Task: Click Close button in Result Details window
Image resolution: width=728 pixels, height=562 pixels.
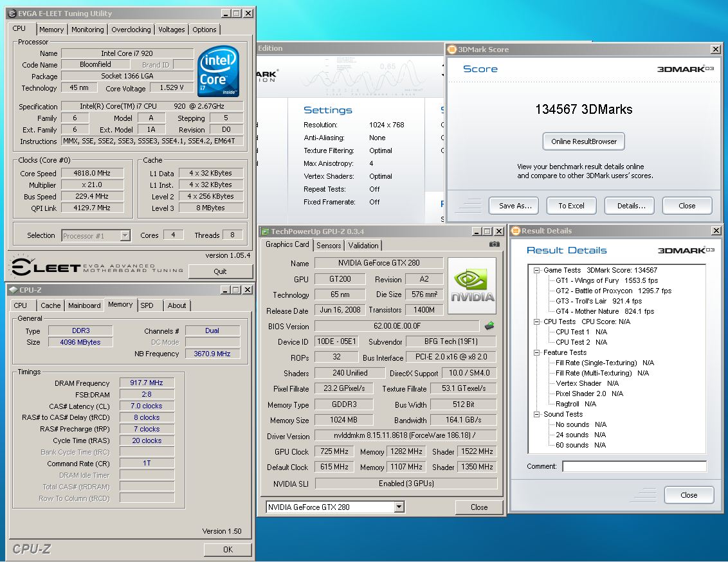Action: click(x=689, y=495)
